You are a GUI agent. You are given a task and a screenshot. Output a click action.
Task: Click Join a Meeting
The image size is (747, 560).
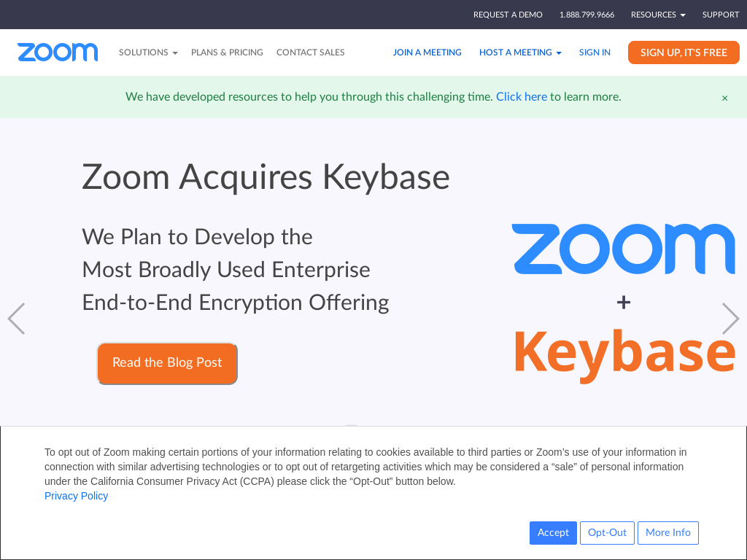(427, 52)
